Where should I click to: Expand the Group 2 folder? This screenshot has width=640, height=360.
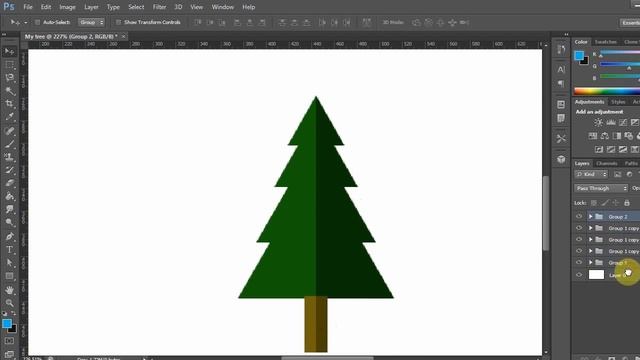point(590,216)
